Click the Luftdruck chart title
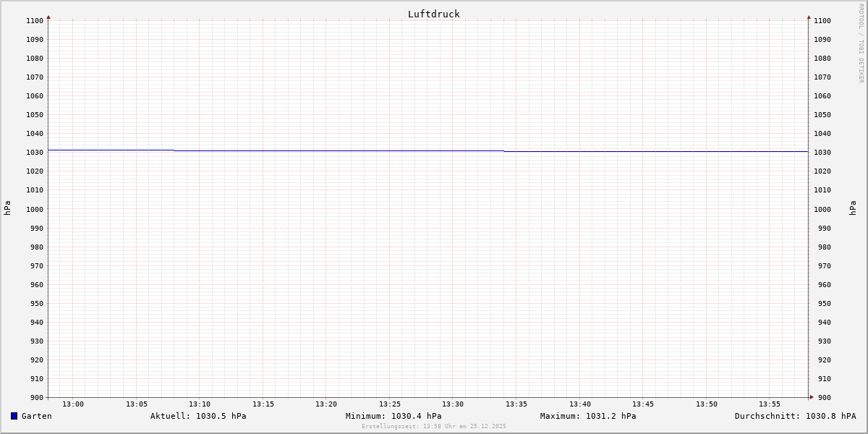This screenshot has height=434, width=868. tap(433, 14)
